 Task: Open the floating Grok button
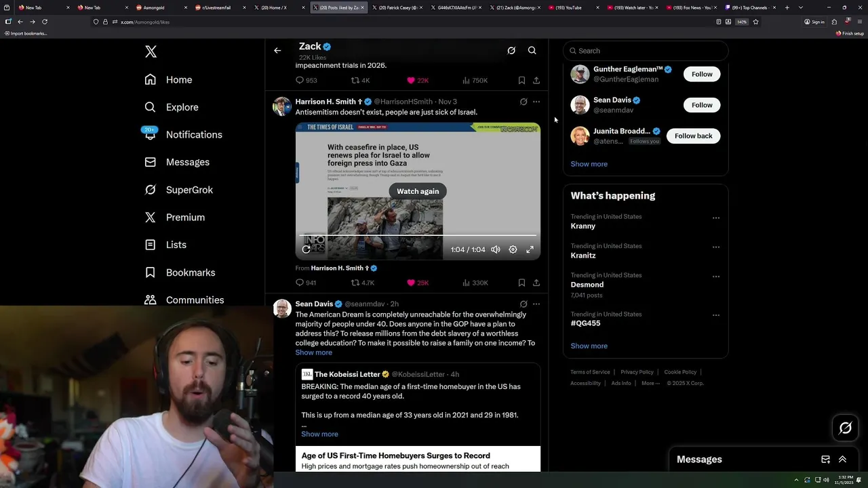tap(845, 428)
